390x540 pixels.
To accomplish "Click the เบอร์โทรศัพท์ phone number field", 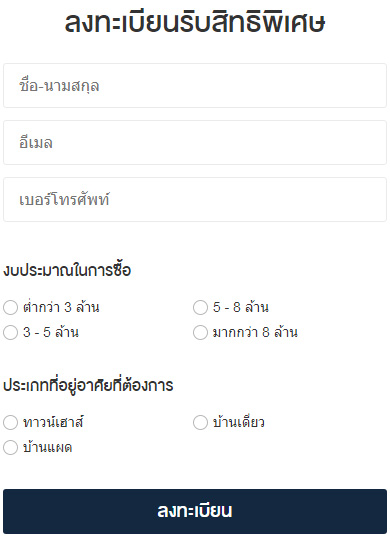I will pos(195,199).
